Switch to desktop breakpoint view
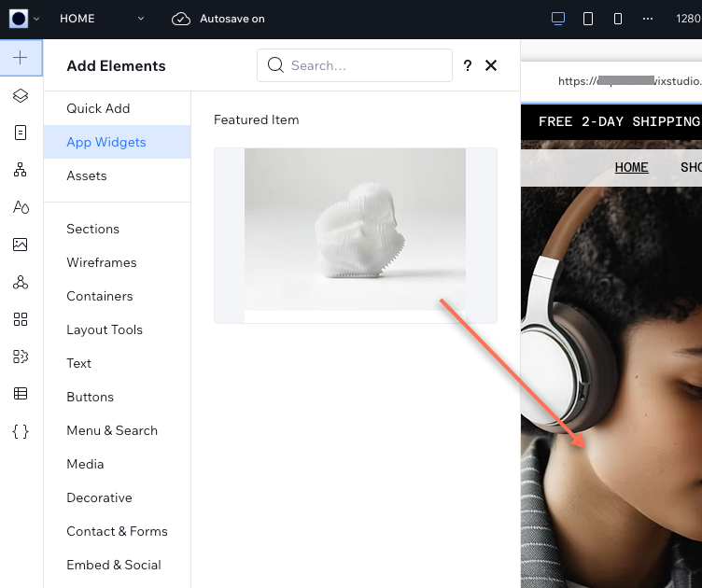The image size is (702, 588). pos(558,19)
